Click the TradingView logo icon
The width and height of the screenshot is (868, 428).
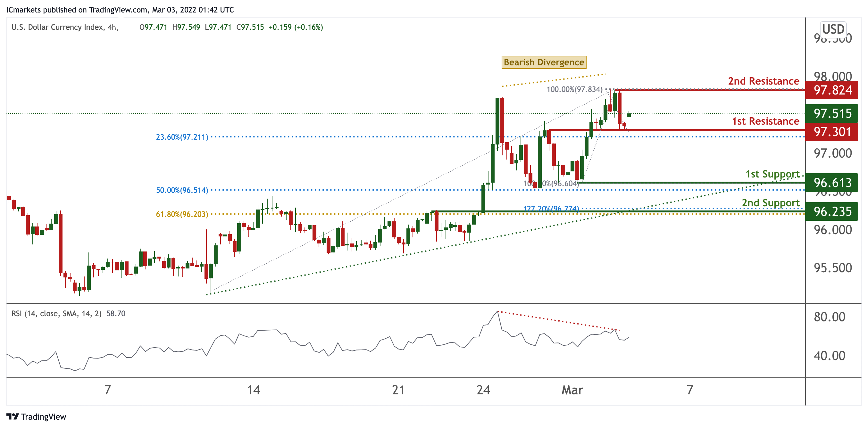(13, 416)
